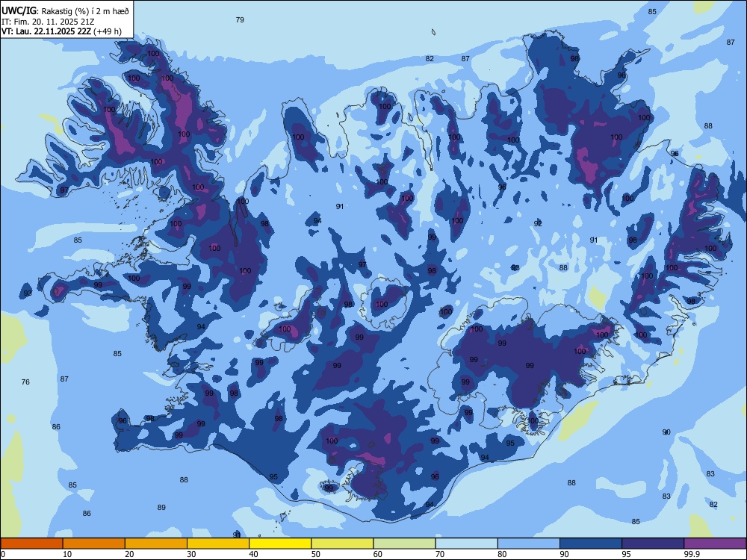747x560 pixels.
Task: Click the '80' label on the legend scale
Action: (x=502, y=554)
